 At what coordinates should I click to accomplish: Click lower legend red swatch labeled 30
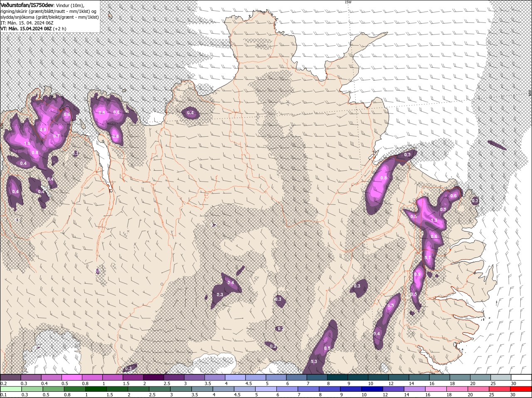[521, 389]
